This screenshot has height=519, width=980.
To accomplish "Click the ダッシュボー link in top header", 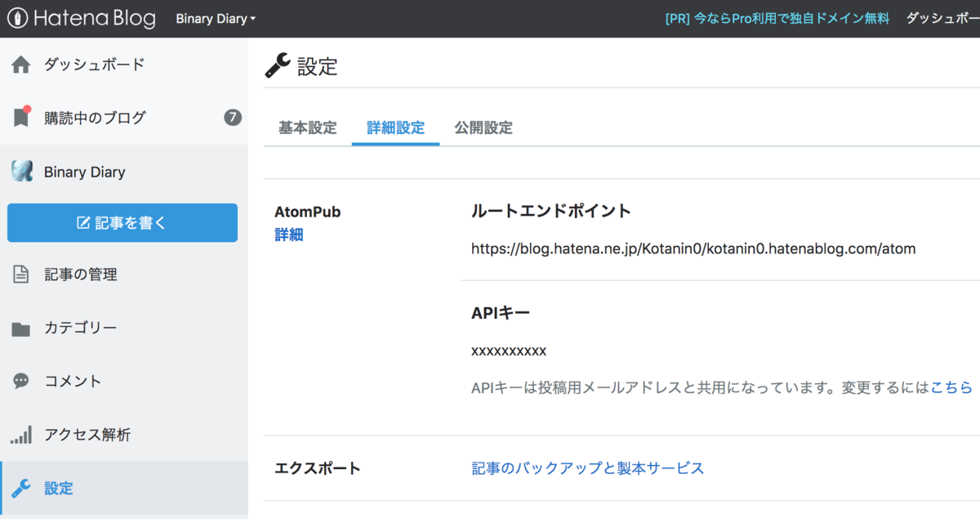I will click(x=943, y=19).
